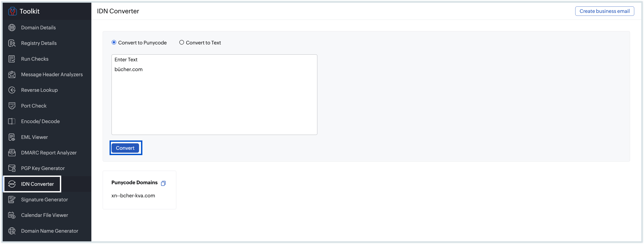Open the Signature Generator menu item

pyautogui.click(x=44, y=199)
